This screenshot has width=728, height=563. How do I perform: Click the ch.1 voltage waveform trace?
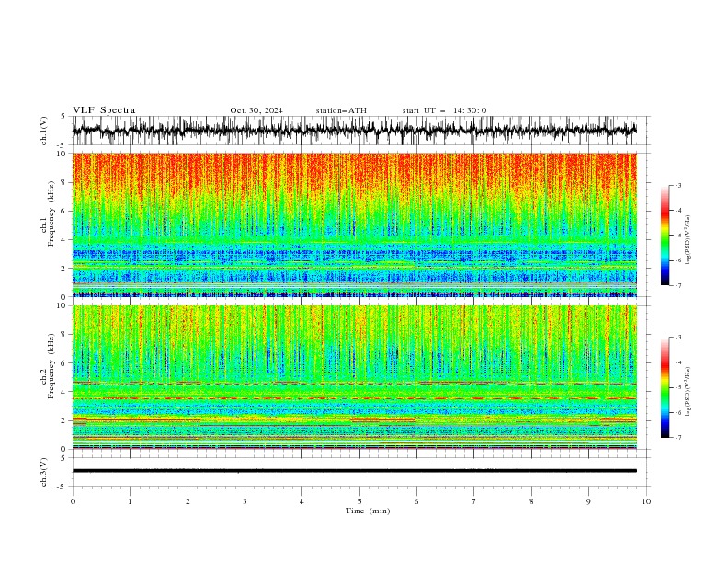click(354, 131)
